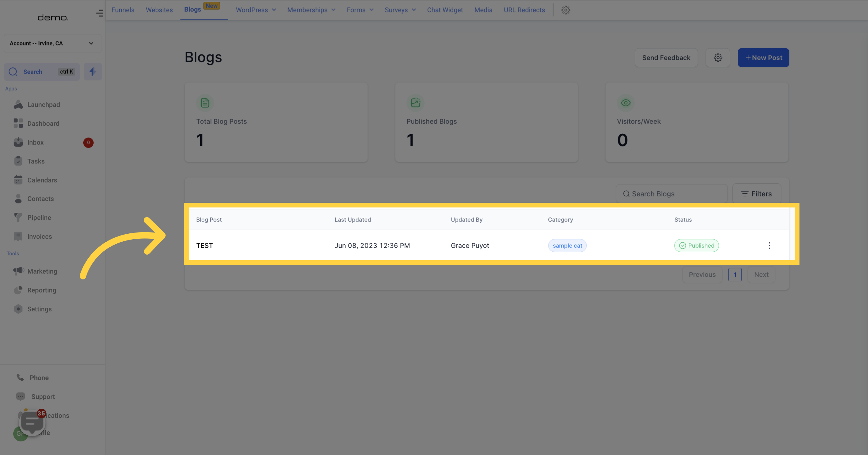The height and width of the screenshot is (455, 868).
Task: Click the Published Blogs icon
Action: (x=416, y=103)
